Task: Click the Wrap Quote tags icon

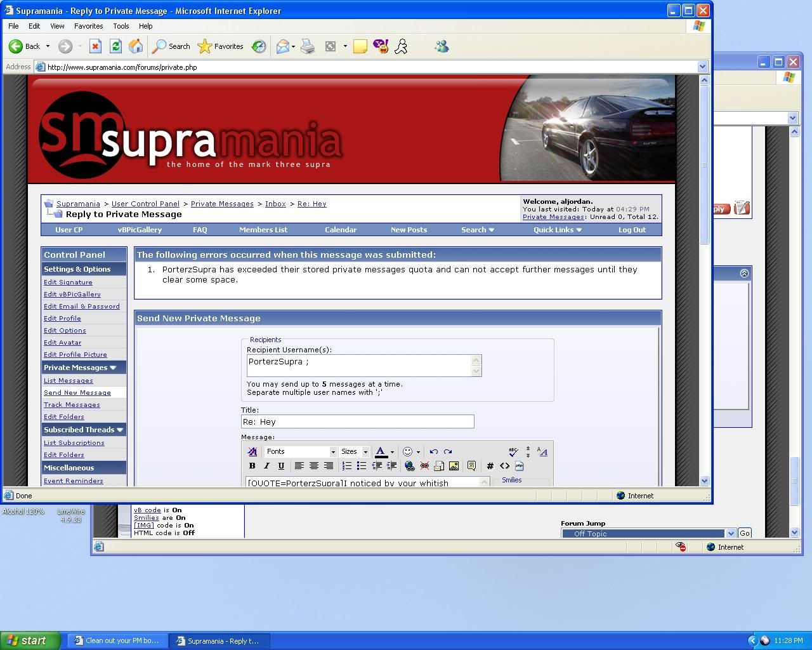Action: [471, 466]
